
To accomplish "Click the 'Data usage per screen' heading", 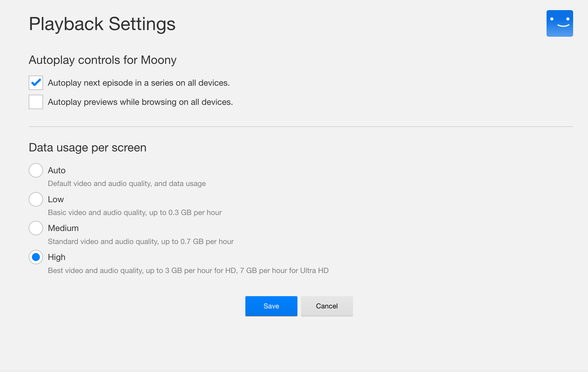I will coord(87,147).
